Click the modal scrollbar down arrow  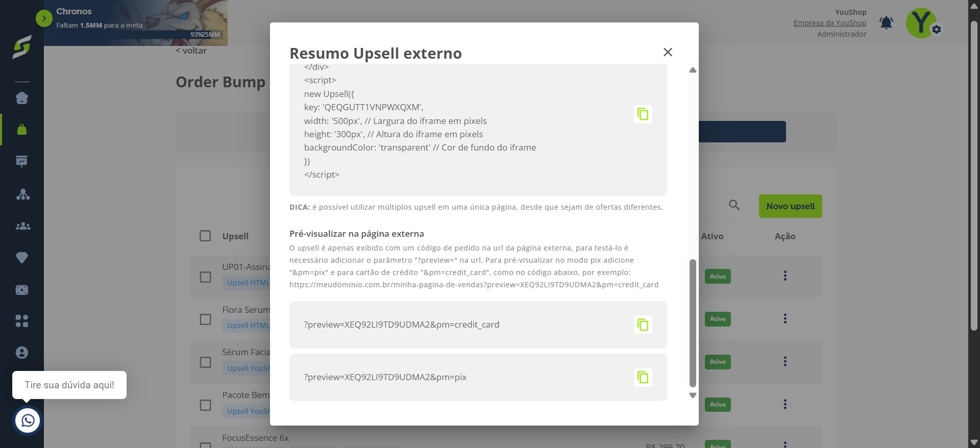(693, 395)
